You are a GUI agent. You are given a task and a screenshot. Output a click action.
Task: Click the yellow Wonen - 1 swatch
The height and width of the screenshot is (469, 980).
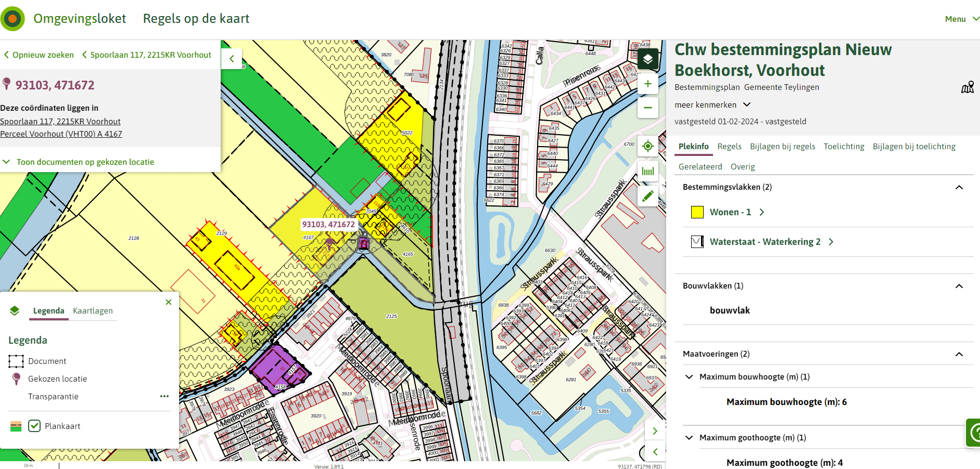(x=697, y=212)
